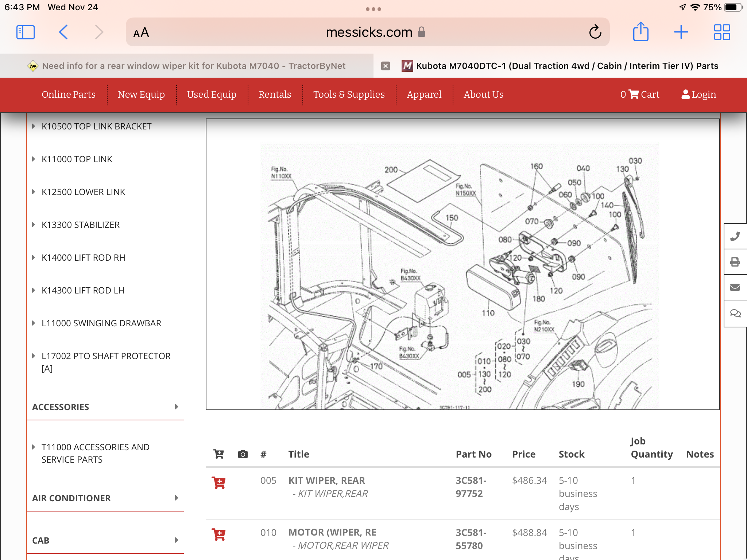Viewport: 747px width, 560px height.
Task: Add KIT WIPER, REAR to cart
Action: point(219,483)
